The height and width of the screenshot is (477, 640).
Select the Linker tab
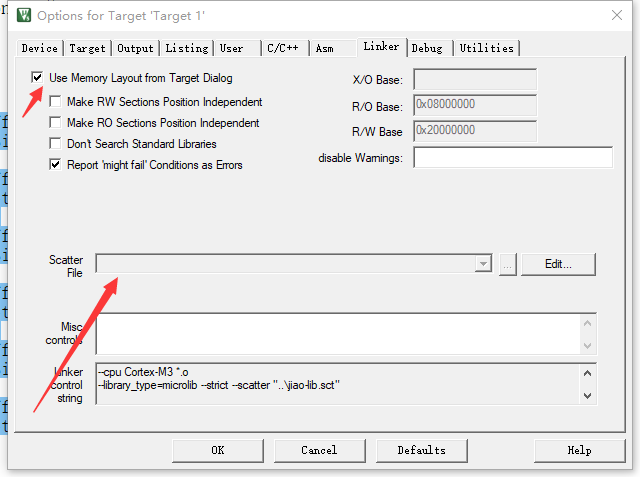381,47
